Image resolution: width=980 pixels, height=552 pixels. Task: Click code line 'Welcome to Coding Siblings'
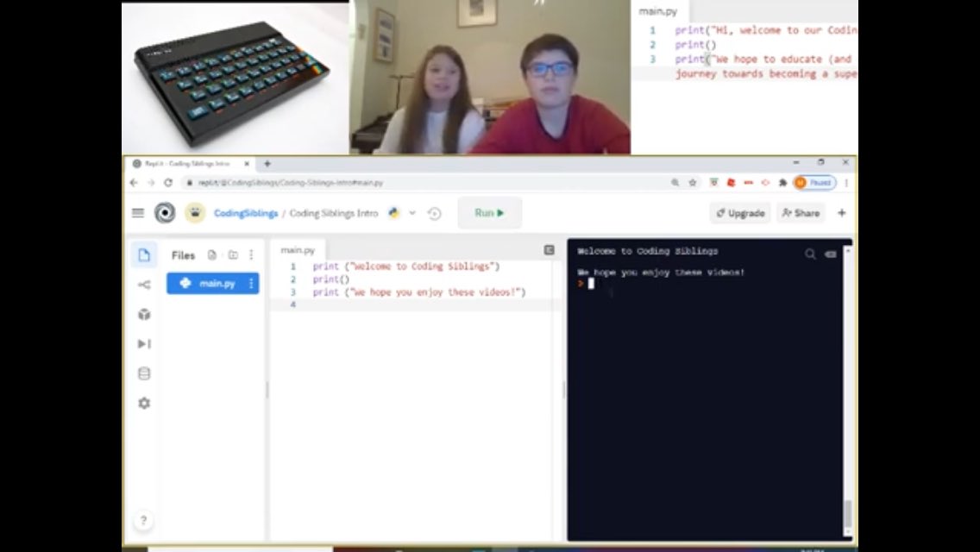(x=406, y=267)
